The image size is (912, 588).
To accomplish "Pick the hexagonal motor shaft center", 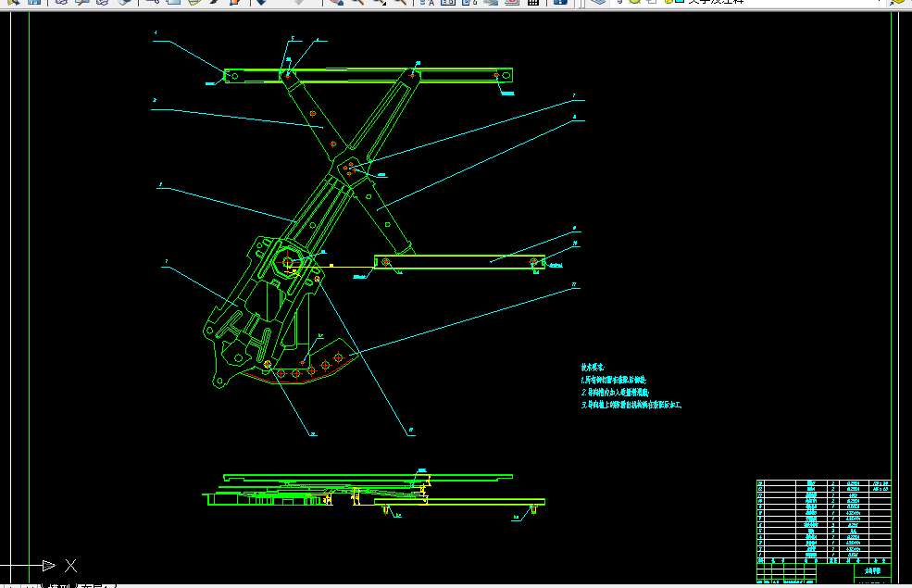I will (289, 262).
